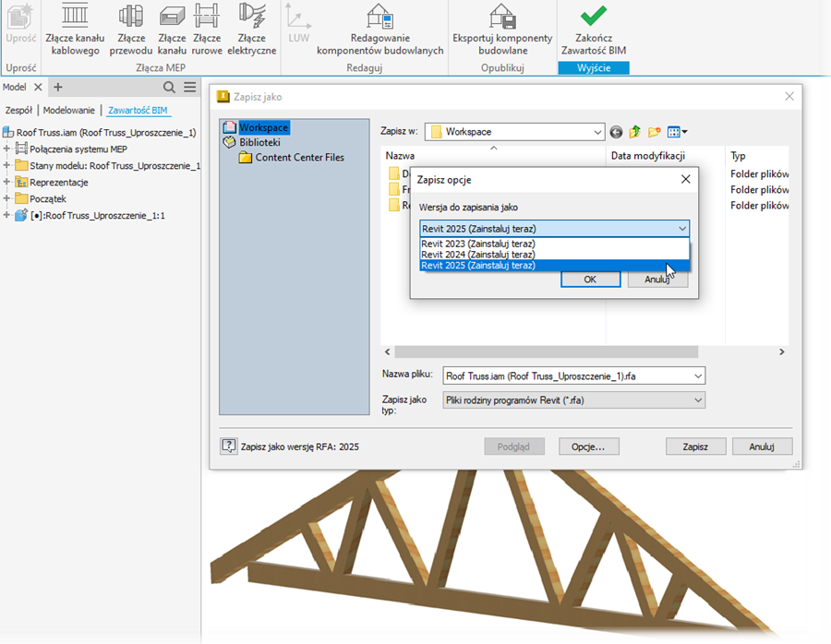Choose Revit 2024 (Zainstaluj teraz)
This screenshot has width=831, height=644.
554,255
